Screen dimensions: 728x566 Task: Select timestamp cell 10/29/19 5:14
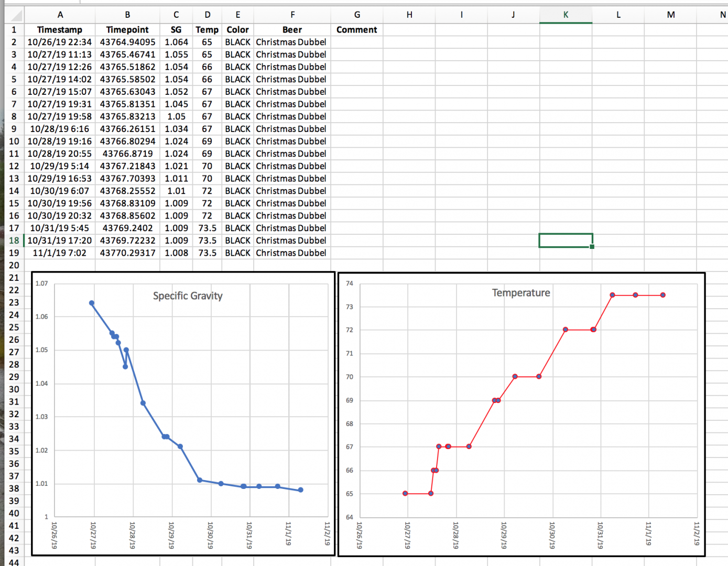(60, 166)
